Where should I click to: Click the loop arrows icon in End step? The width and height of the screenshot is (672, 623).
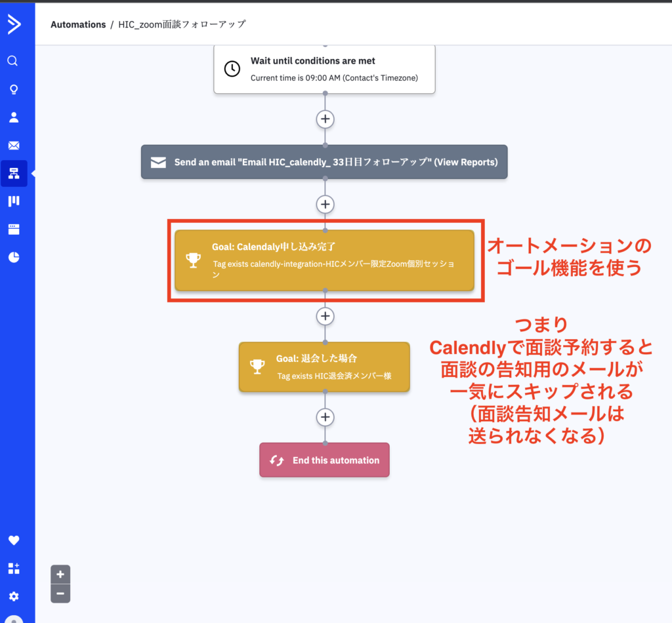tap(277, 460)
